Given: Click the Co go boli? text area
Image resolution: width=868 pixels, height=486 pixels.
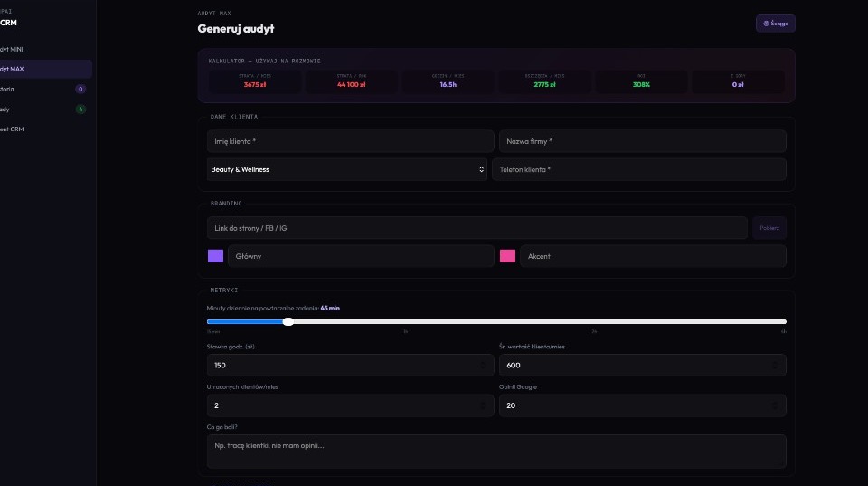Looking at the screenshot, I should pos(496,452).
